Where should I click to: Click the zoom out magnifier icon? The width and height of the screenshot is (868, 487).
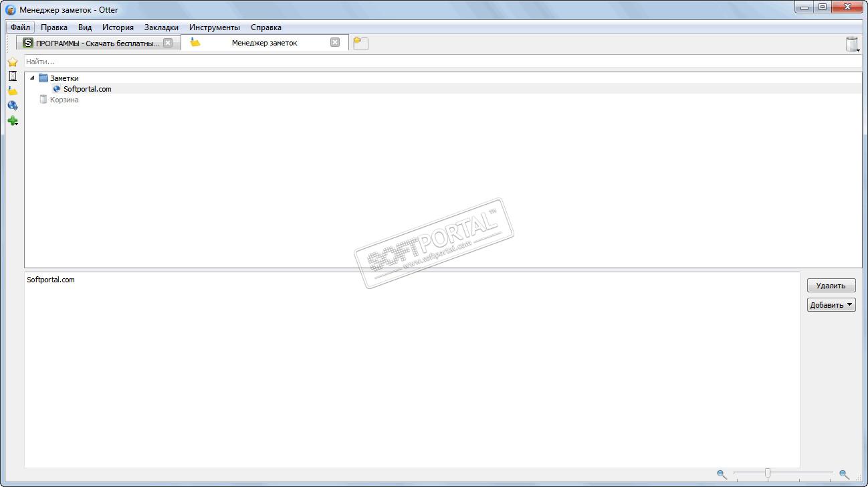point(722,474)
